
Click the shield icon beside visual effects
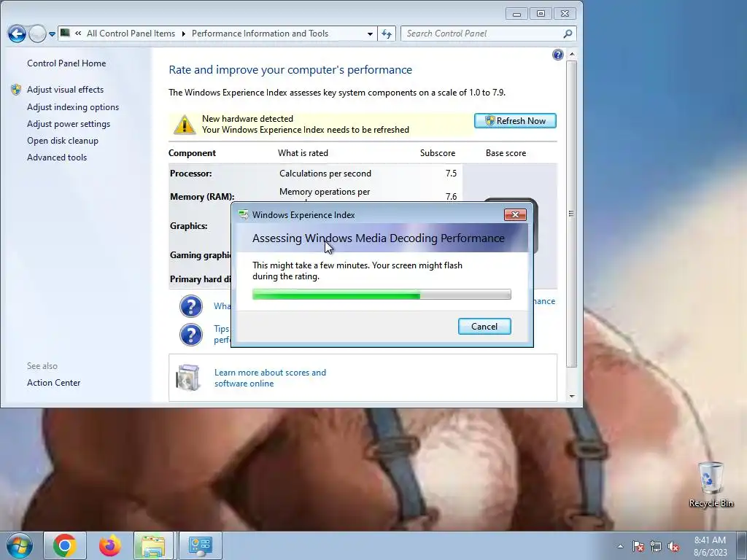(x=16, y=90)
